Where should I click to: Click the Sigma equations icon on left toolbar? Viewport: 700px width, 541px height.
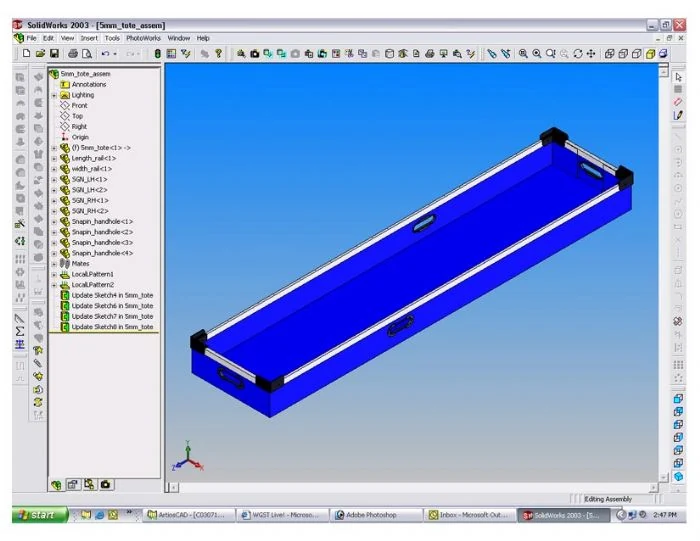20,331
